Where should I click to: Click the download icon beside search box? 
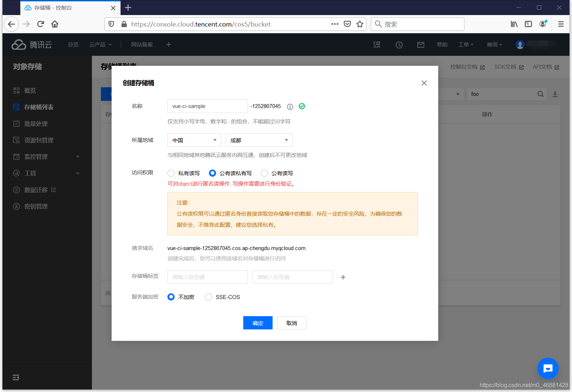click(555, 94)
